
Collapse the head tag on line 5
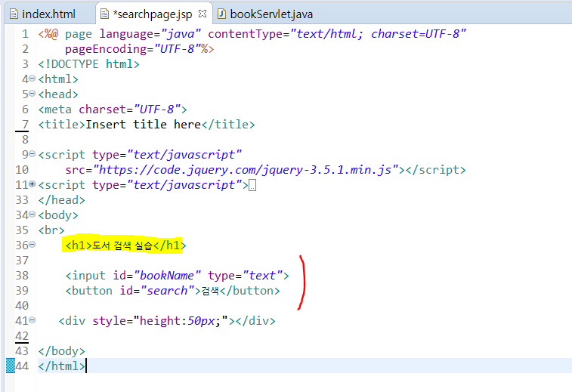coord(32,94)
